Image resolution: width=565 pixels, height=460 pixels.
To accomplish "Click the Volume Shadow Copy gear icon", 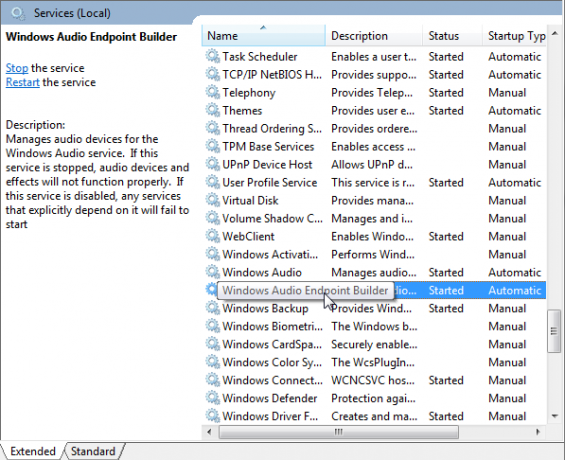I will click(212, 219).
